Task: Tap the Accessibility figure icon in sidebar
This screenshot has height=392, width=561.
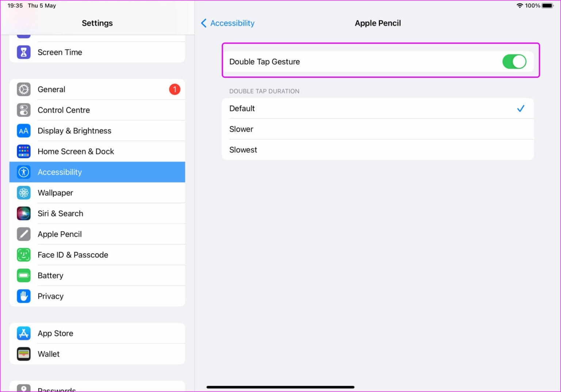Action: [x=24, y=172]
